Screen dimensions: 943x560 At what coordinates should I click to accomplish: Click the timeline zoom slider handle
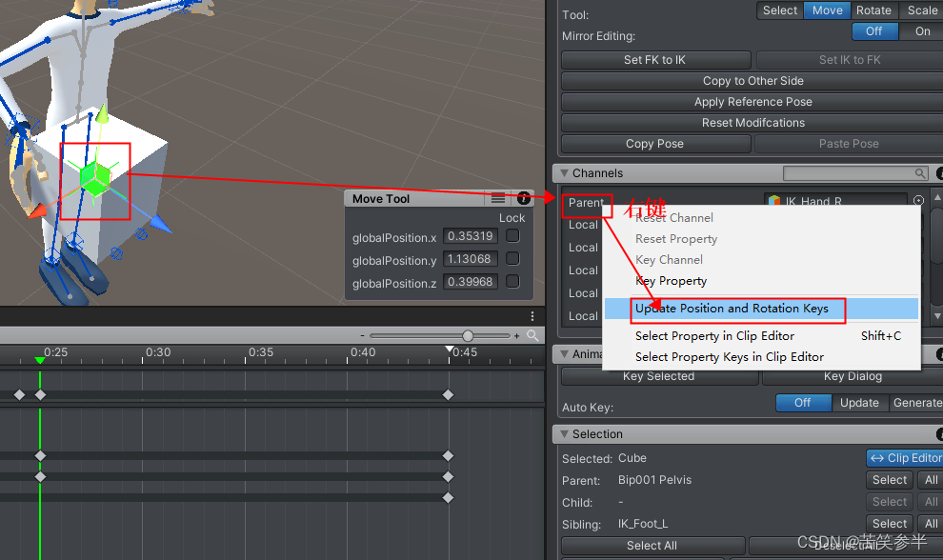coord(467,335)
